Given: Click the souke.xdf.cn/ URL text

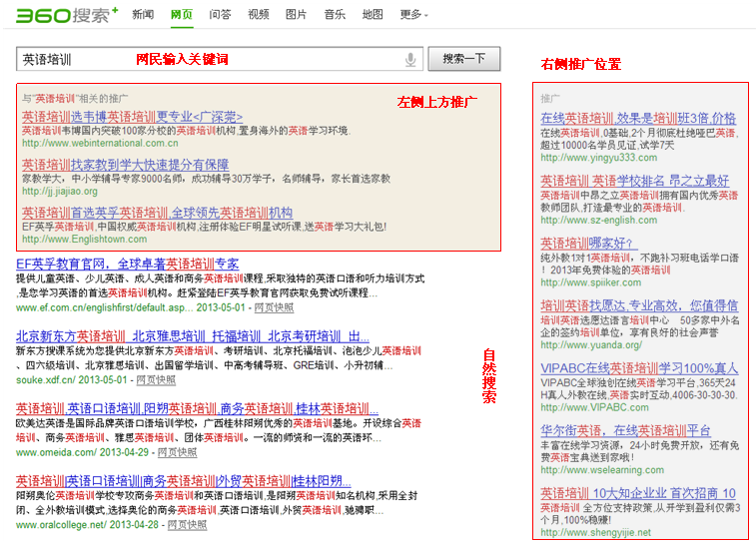Looking at the screenshot, I should point(45,380).
